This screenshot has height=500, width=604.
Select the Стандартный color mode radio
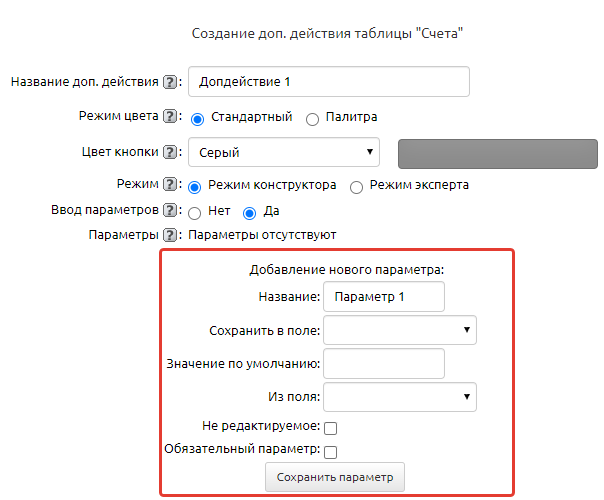point(198,119)
